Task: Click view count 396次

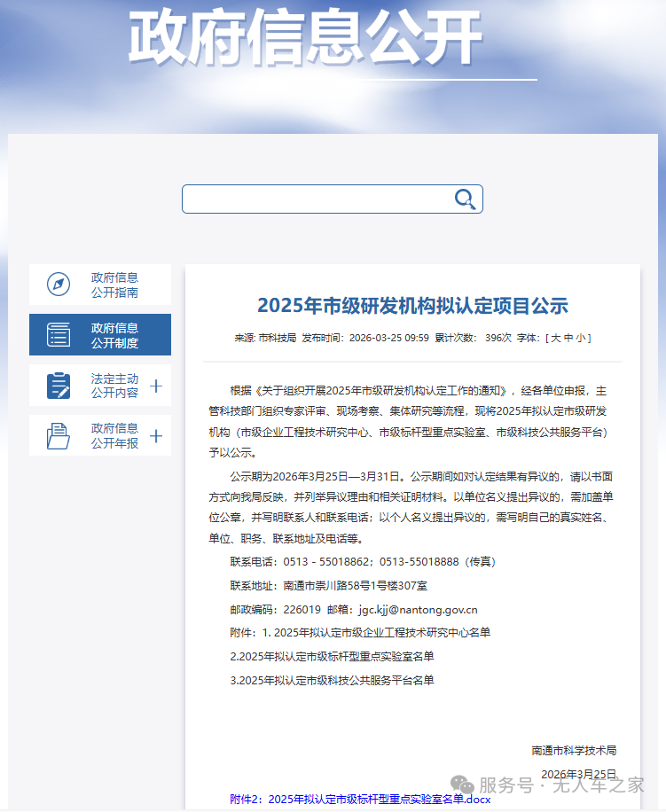Action: click(498, 338)
